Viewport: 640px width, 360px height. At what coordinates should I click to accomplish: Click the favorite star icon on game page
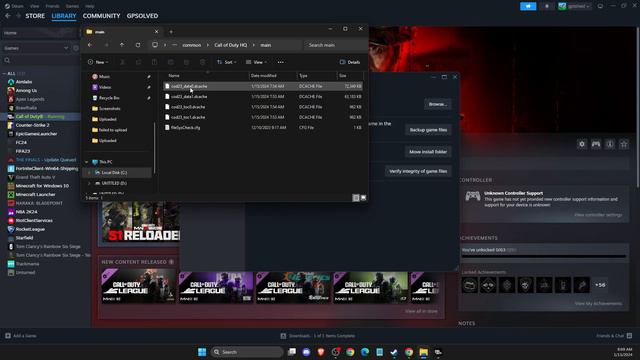624,144
